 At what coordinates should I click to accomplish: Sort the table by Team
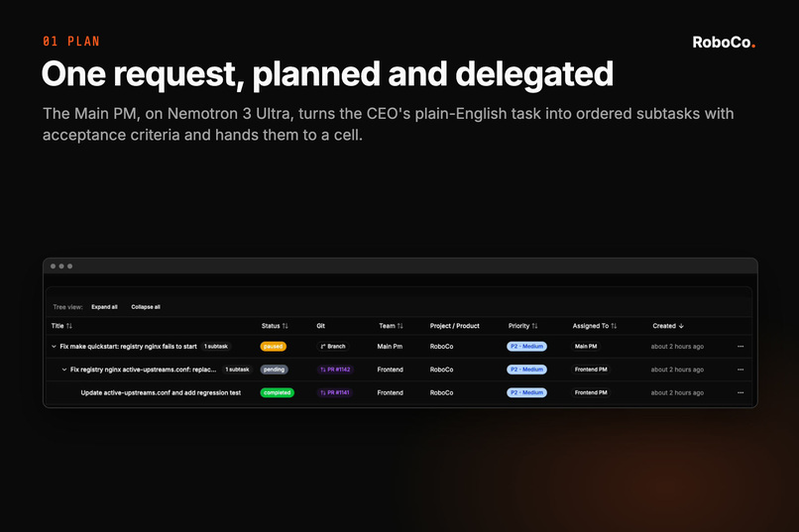[x=391, y=326]
